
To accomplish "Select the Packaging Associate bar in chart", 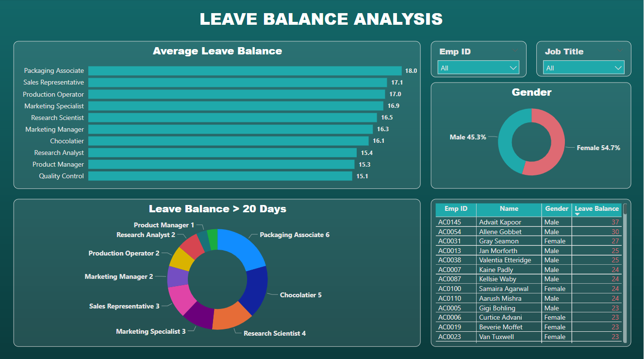I will pyautogui.click(x=245, y=71).
